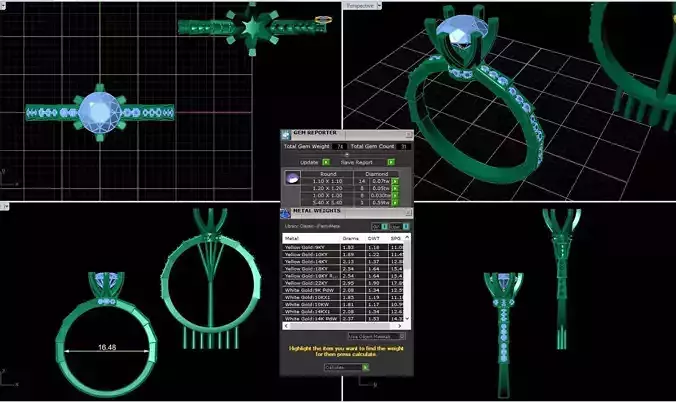Click the green Update arrow button
Viewport: 676px width, 402px height.
(326, 162)
